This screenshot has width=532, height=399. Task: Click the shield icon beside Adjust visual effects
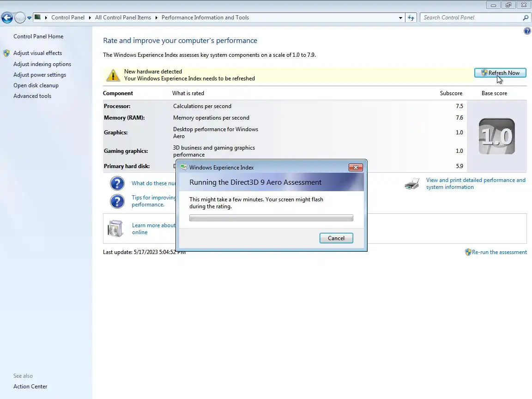6,53
